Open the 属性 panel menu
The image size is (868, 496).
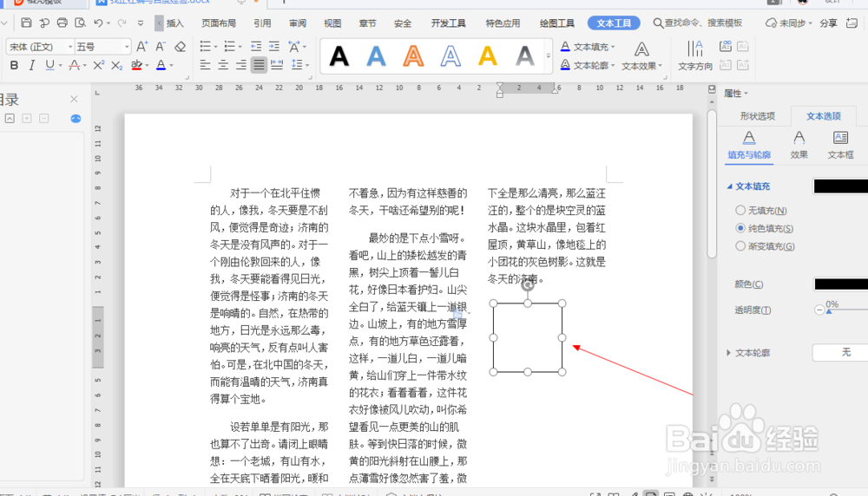[x=736, y=93]
